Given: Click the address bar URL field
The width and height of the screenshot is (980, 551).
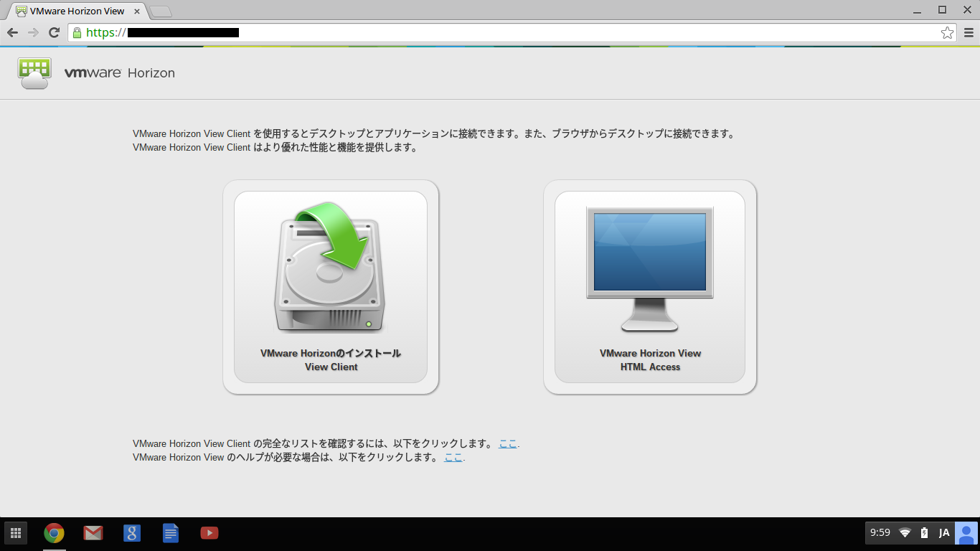Looking at the screenshot, I should coord(513,32).
